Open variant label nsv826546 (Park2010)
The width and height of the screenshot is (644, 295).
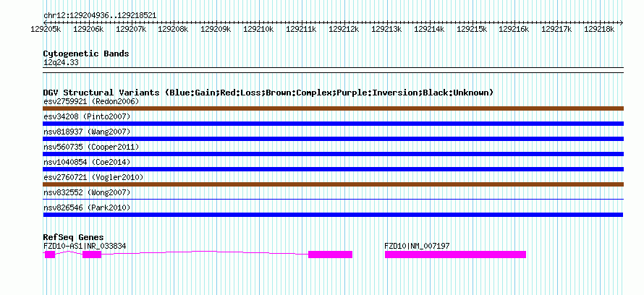87,208
